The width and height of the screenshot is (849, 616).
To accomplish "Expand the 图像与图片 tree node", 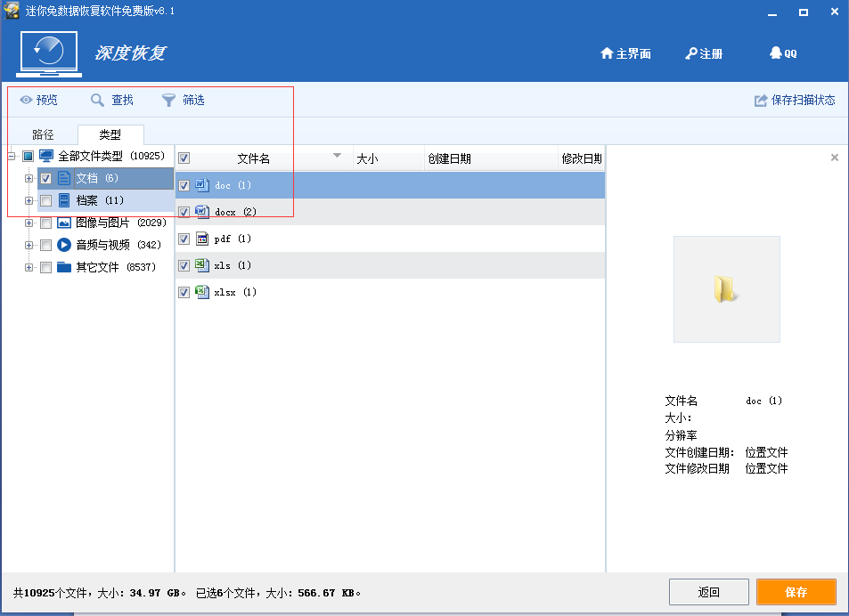I will 29,223.
